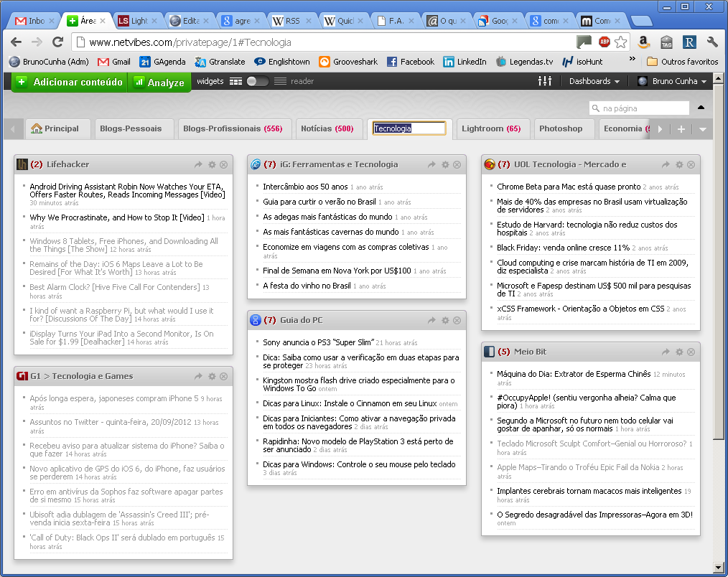Close the Guia do PC widget
Image resolution: width=728 pixels, height=577 pixels.
coord(457,320)
